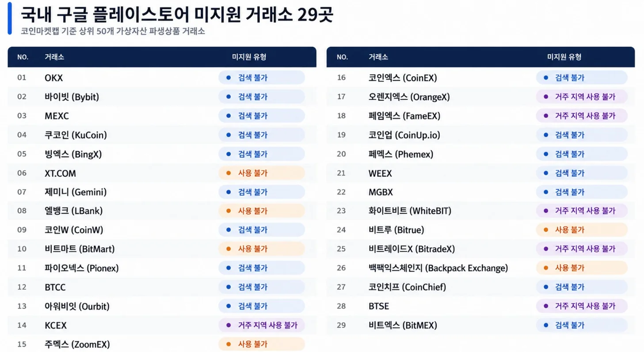Click the vertical blue accent bar beside title
Screen dimensions: 644x352
[x=10, y=19]
